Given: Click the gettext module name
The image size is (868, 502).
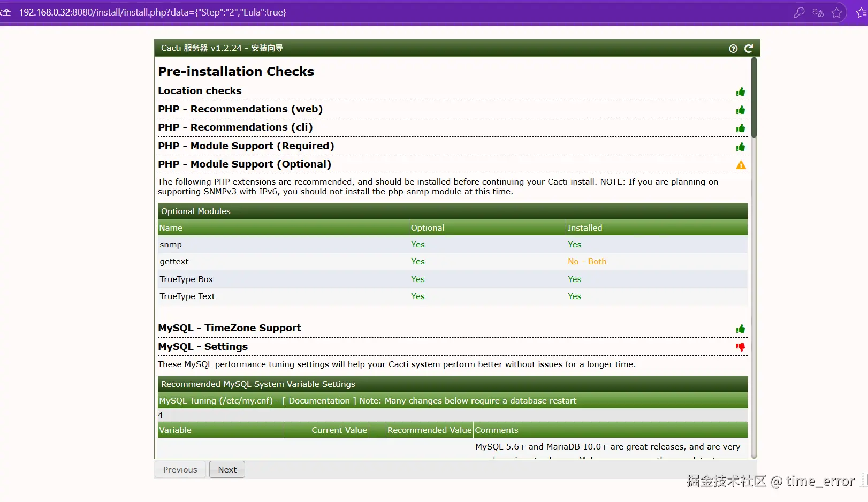Looking at the screenshot, I should [174, 262].
